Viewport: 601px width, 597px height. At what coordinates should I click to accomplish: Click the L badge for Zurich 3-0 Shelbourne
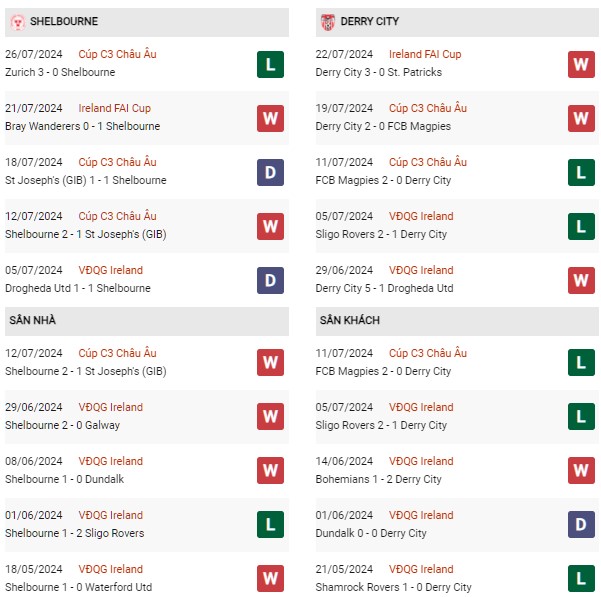pos(270,64)
